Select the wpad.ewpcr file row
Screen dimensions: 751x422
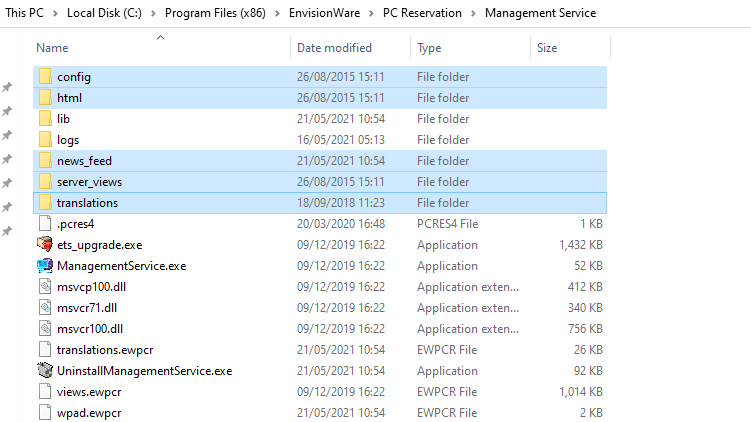pyautogui.click(x=320, y=412)
